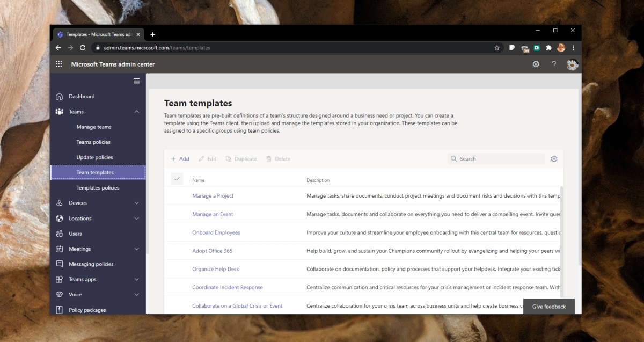Open Coordinate Incident Response template

pos(228,287)
